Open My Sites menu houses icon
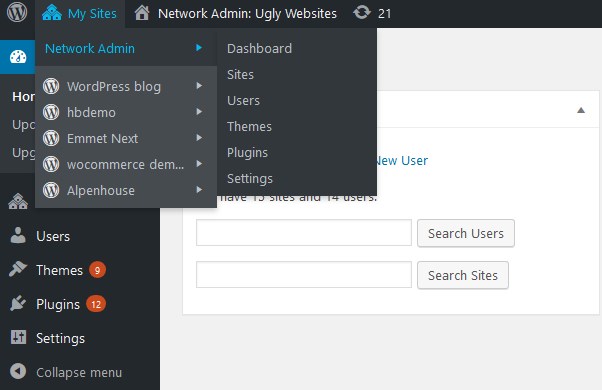The height and width of the screenshot is (390, 602). [x=52, y=13]
